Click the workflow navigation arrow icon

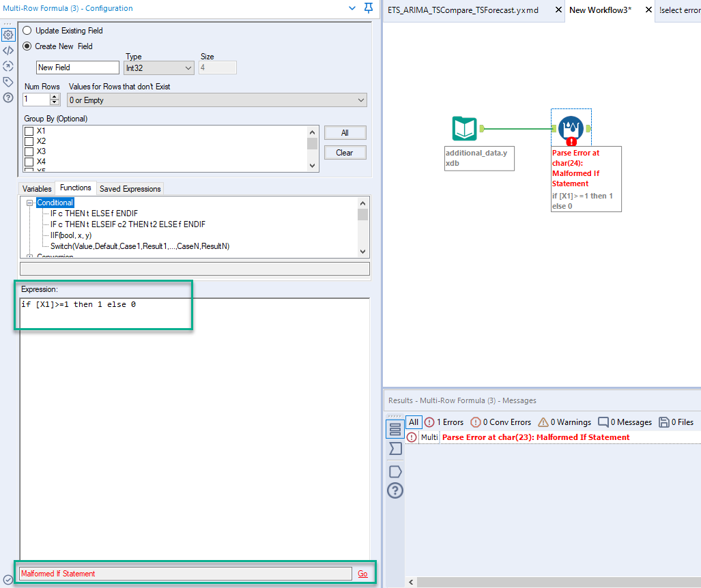coord(8,65)
